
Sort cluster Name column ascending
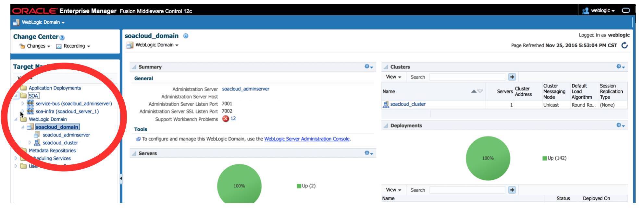tap(474, 91)
